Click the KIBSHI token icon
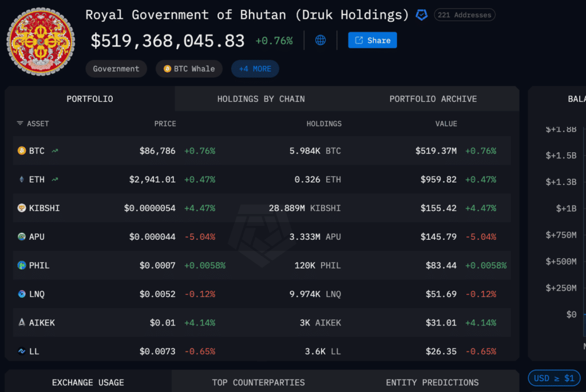Image resolution: width=586 pixels, height=392 pixels. pos(22,208)
